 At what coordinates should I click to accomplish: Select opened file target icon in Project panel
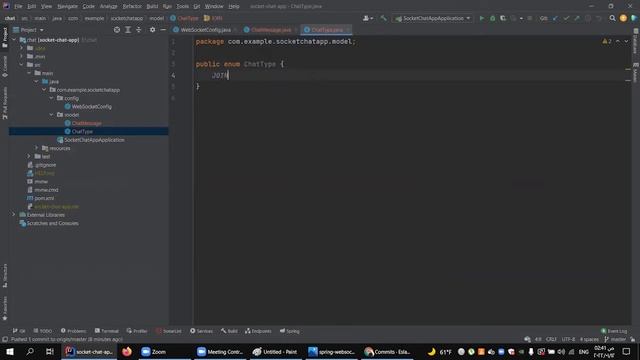tap(117, 30)
